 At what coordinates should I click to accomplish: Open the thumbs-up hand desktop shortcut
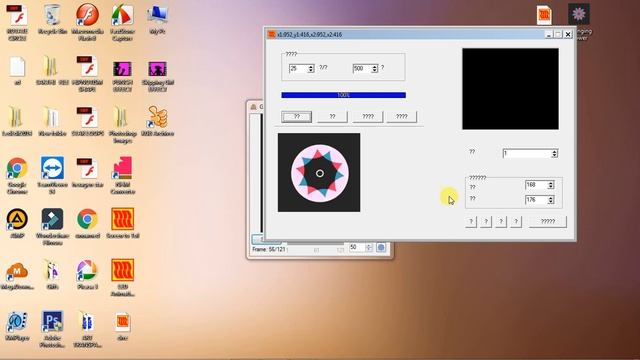tap(157, 118)
